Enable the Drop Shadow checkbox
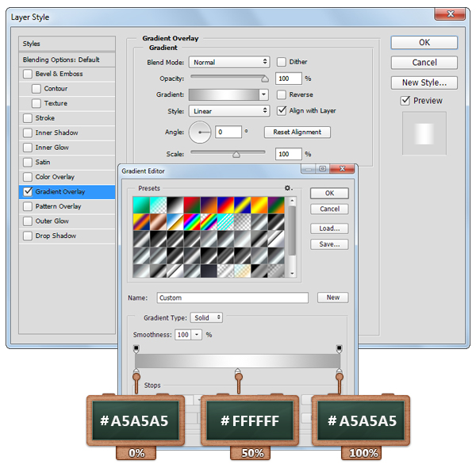476x476 pixels. click(x=28, y=236)
